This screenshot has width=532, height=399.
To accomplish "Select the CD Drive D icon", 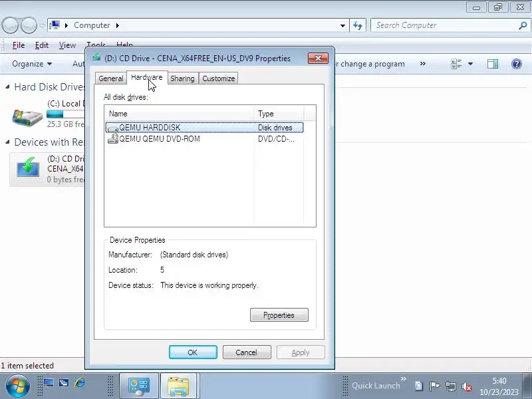I will click(28, 168).
